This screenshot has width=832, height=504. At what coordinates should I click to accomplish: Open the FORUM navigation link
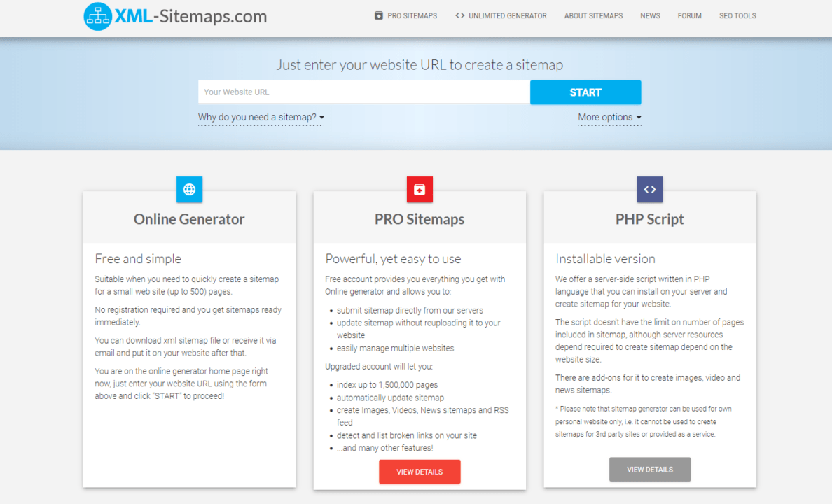(x=689, y=15)
